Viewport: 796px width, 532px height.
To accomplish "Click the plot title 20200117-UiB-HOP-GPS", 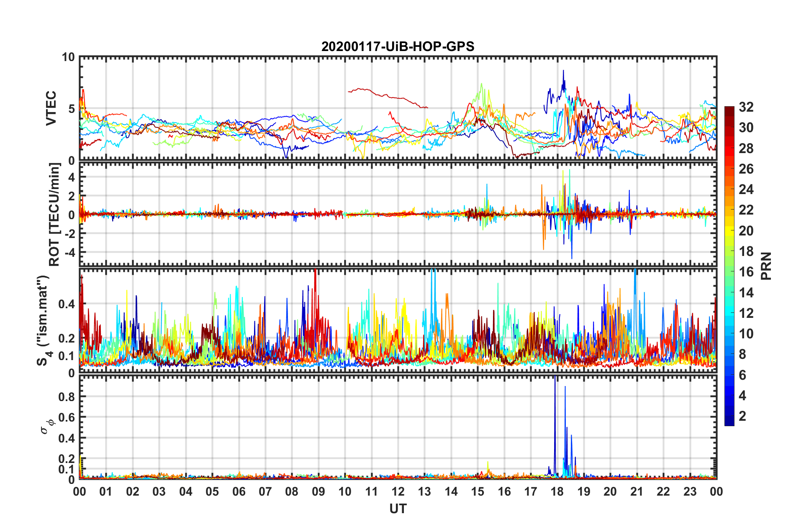I will 398,46.
